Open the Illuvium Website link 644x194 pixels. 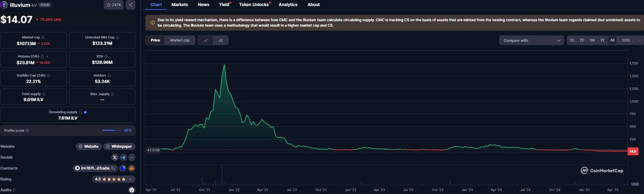click(x=89, y=146)
